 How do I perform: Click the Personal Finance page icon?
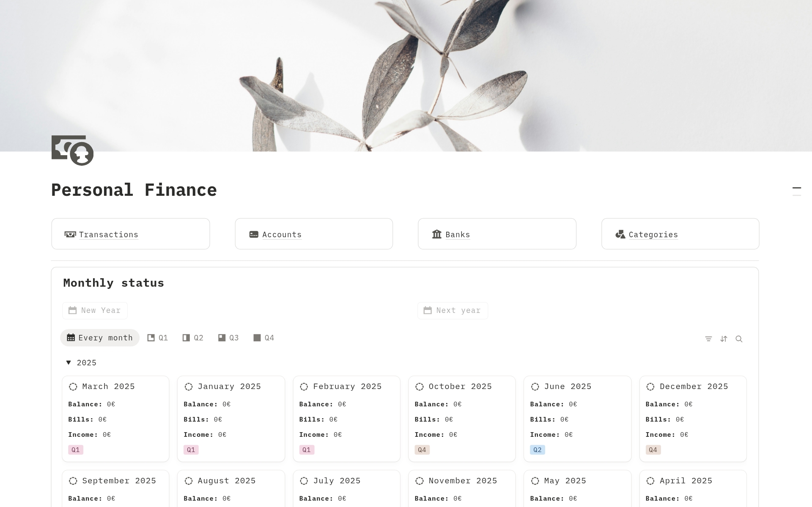coord(72,150)
